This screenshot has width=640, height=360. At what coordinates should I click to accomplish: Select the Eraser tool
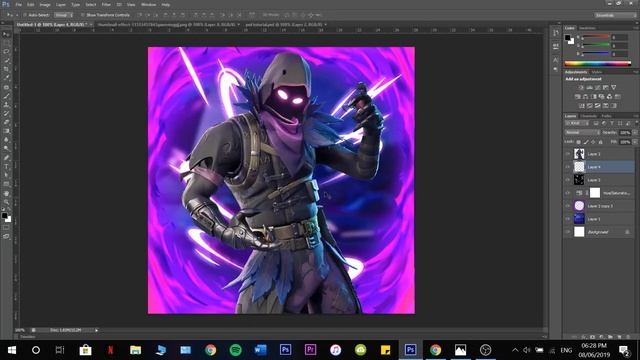click(6, 122)
